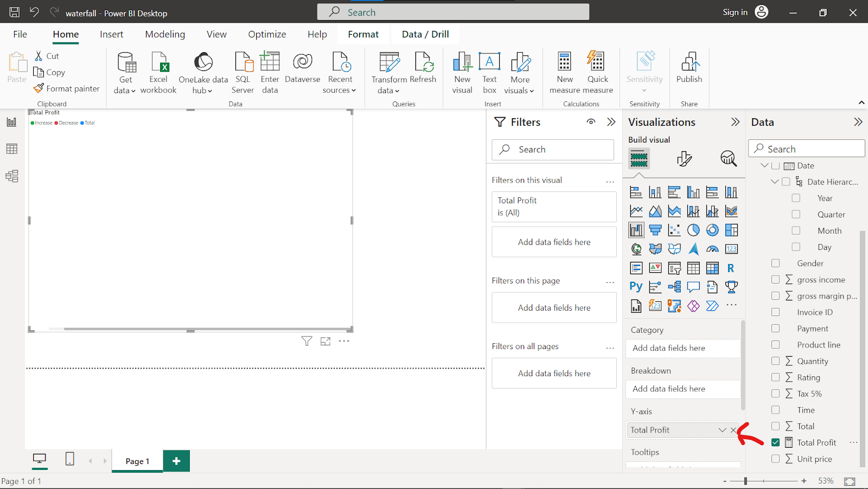This screenshot has width=868, height=489.
Task: Click the Focus mode icon under visual
Action: click(325, 341)
